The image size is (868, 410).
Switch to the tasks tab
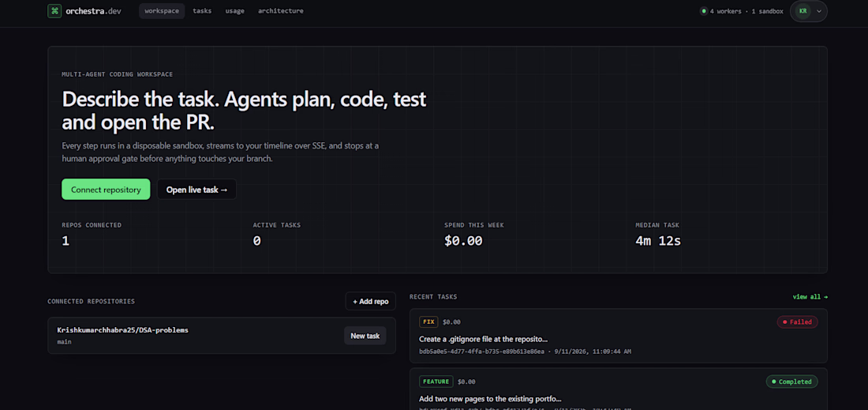point(202,11)
